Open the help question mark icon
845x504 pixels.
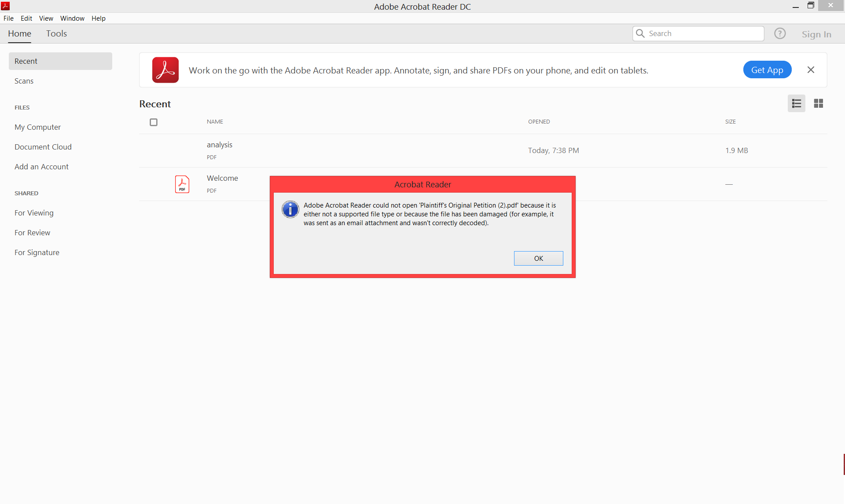click(x=780, y=33)
